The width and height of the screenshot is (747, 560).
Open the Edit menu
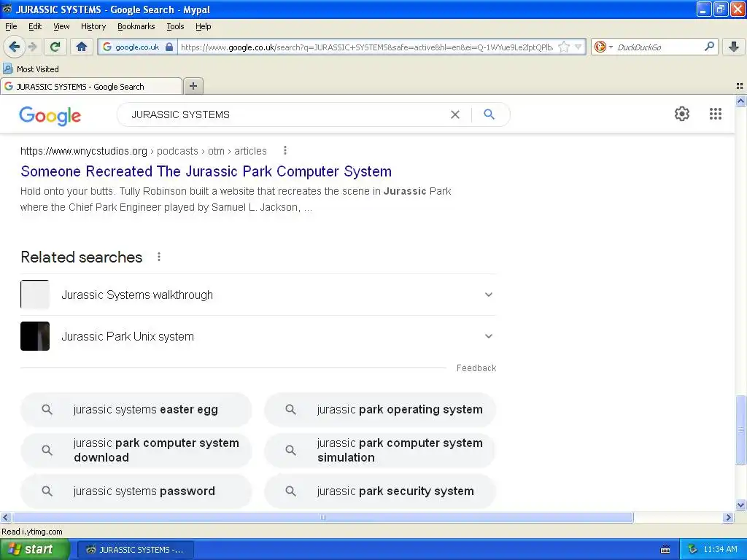pyautogui.click(x=35, y=26)
